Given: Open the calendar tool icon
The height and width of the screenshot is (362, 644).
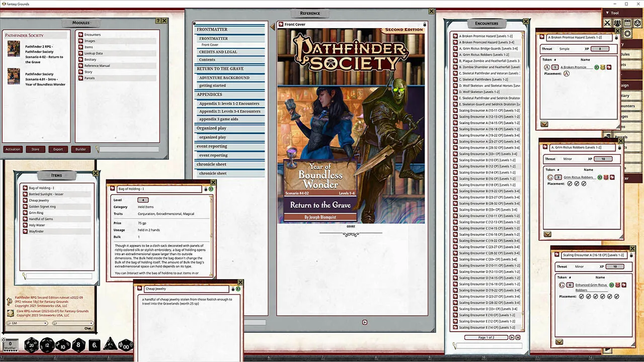Looking at the screenshot, I should click(x=627, y=23).
